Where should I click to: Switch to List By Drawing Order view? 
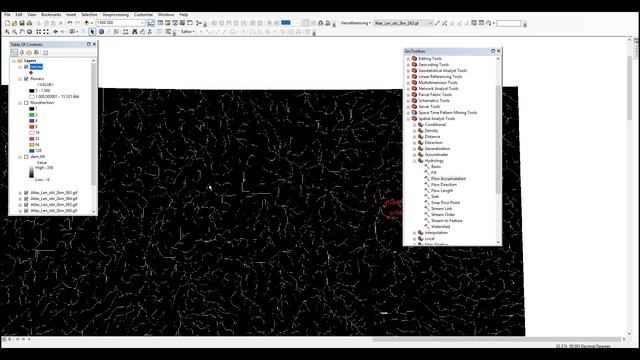click(x=14, y=53)
